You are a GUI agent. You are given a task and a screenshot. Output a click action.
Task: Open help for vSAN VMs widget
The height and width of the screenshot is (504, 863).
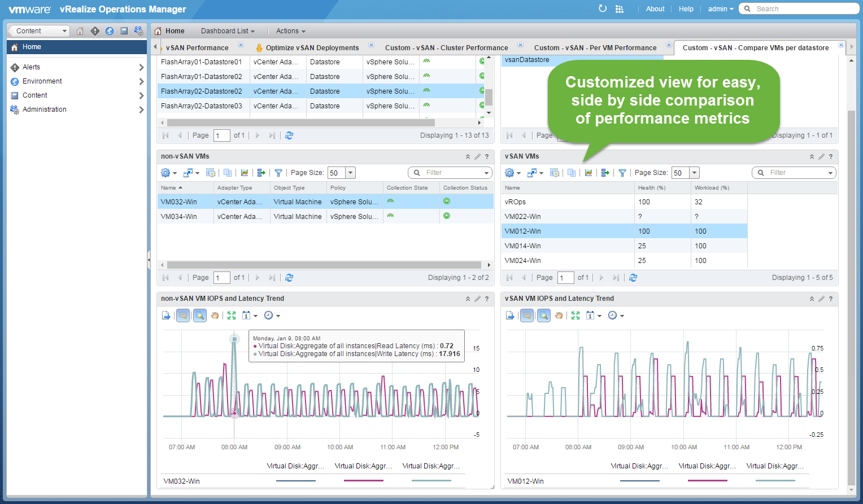click(x=831, y=156)
